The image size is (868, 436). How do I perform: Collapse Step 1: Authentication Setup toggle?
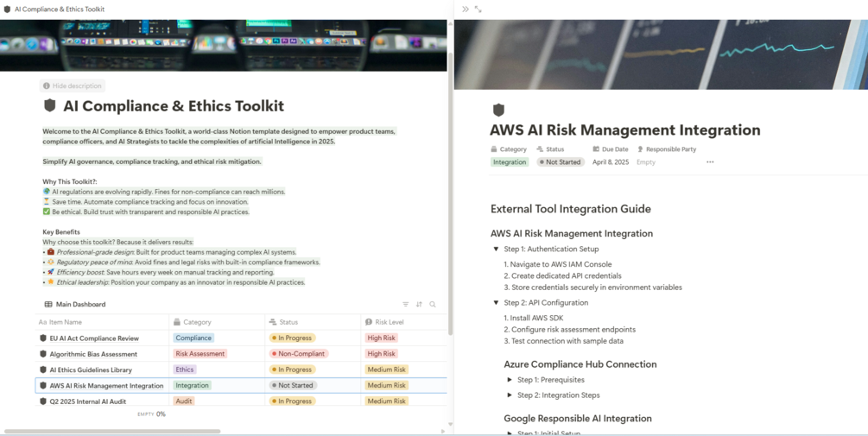496,249
